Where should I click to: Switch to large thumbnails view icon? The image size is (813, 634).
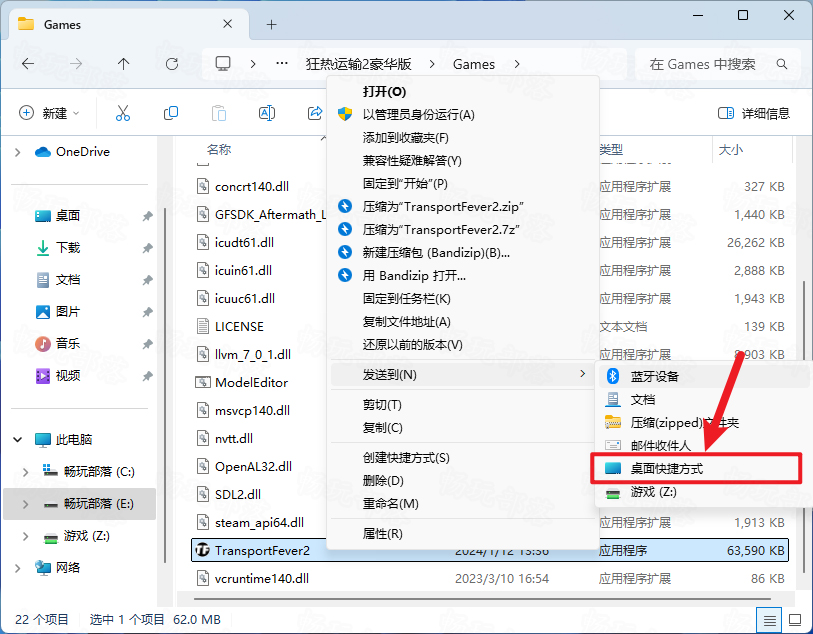click(795, 619)
